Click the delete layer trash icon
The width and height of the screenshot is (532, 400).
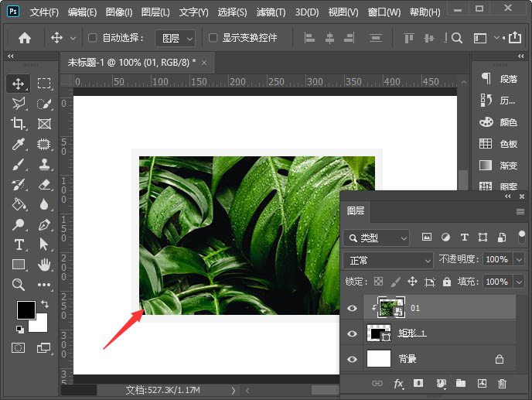click(502, 383)
